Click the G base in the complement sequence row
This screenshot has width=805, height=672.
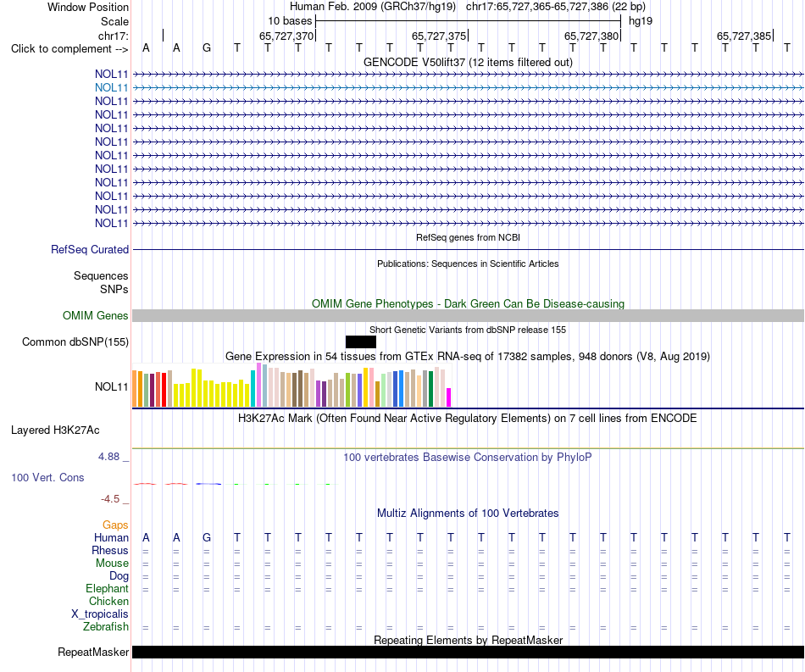(207, 48)
